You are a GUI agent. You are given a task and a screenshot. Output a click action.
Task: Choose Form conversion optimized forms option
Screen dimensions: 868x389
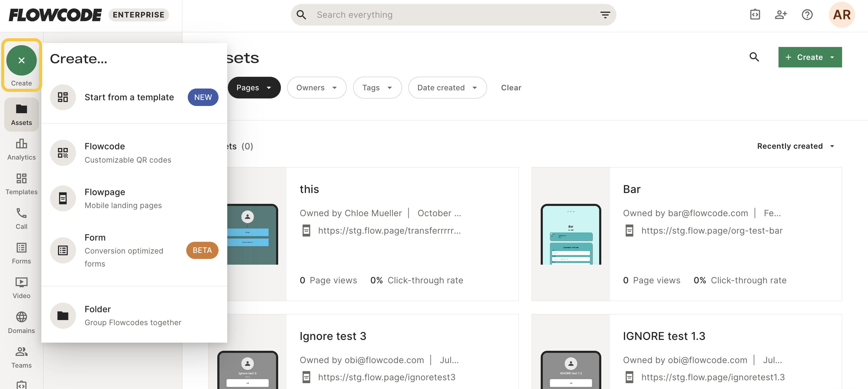pyautogui.click(x=134, y=251)
